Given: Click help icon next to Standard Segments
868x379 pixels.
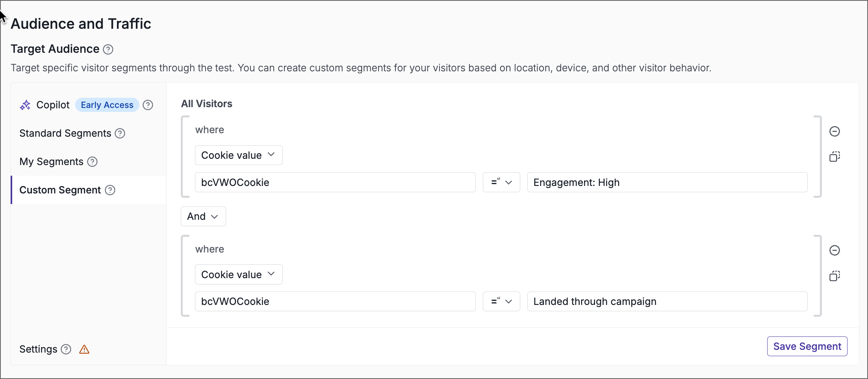Looking at the screenshot, I should click(120, 134).
